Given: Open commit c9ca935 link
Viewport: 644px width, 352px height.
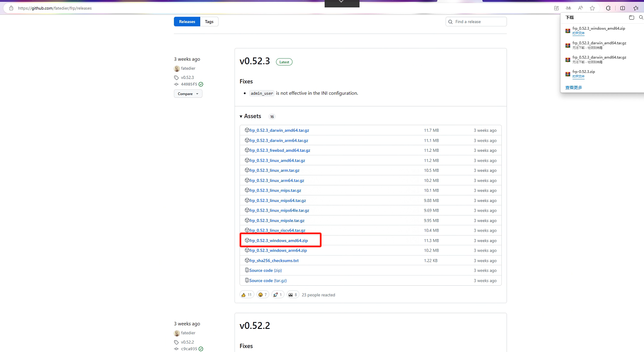Looking at the screenshot, I should (189, 349).
